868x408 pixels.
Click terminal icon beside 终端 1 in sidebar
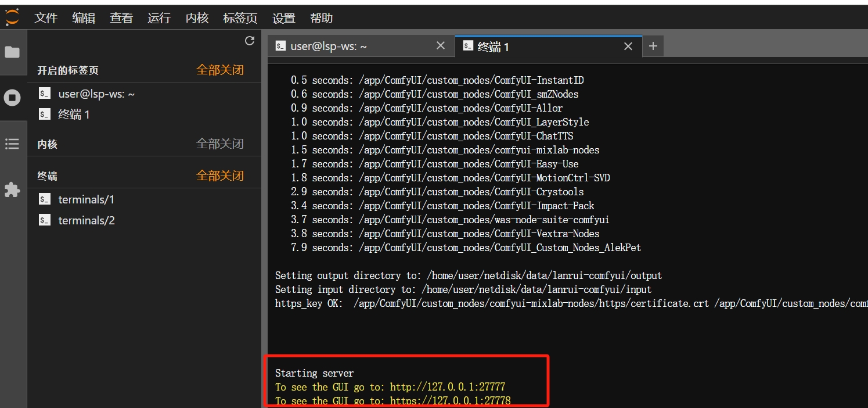pyautogui.click(x=45, y=114)
